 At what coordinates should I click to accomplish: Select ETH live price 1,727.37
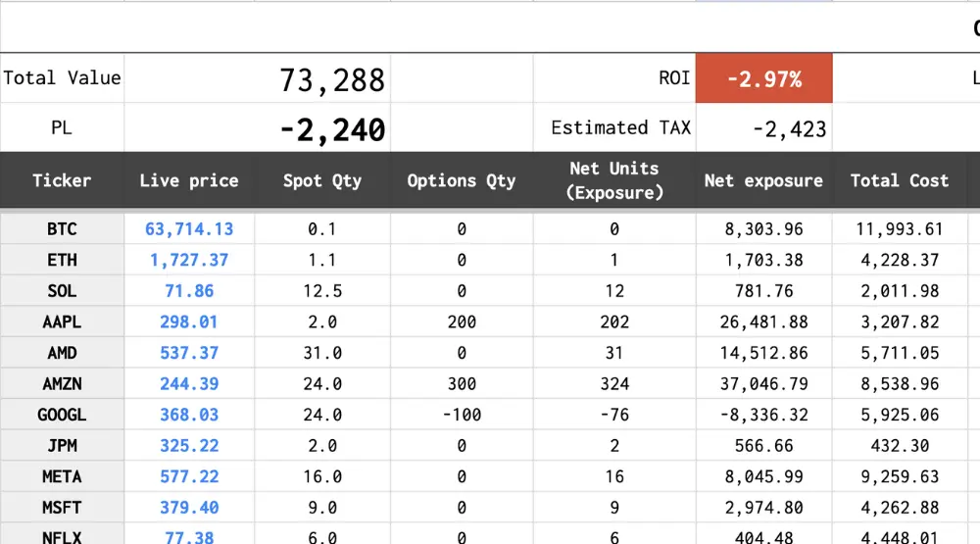tap(189, 260)
